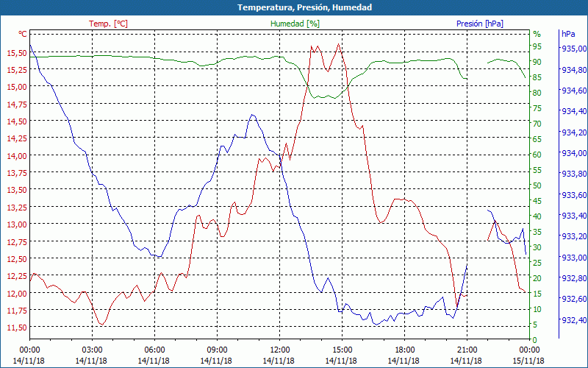Click humidity axis value 45

[537, 201]
